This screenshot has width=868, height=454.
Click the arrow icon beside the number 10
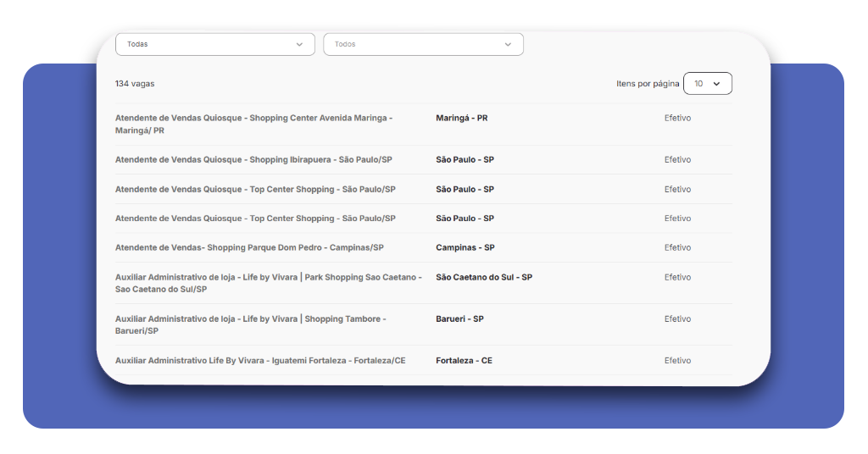(x=716, y=84)
